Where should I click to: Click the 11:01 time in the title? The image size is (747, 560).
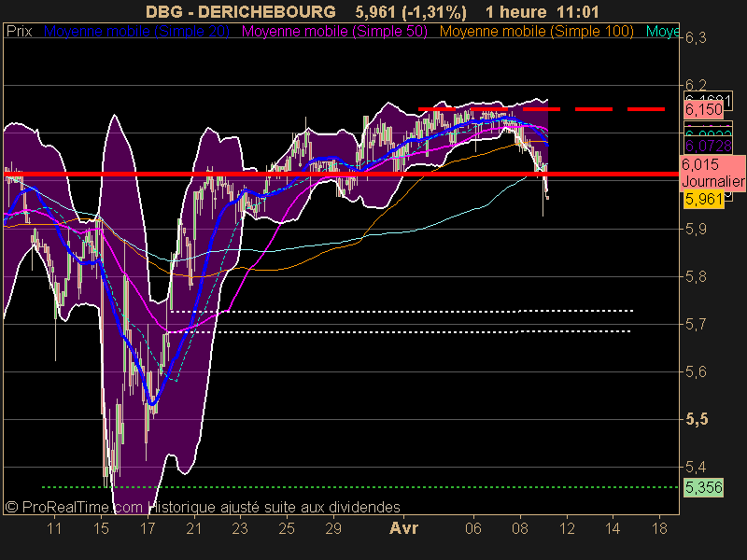tap(579, 11)
